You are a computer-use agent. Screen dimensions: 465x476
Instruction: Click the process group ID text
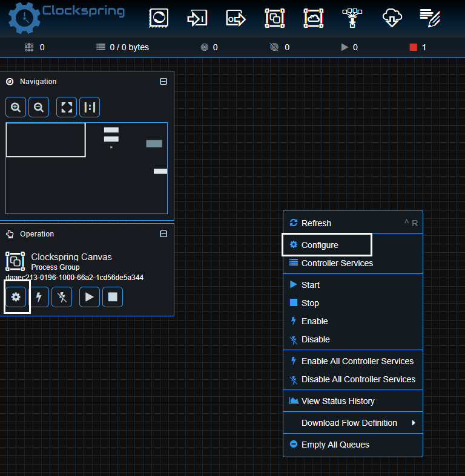tap(74, 278)
